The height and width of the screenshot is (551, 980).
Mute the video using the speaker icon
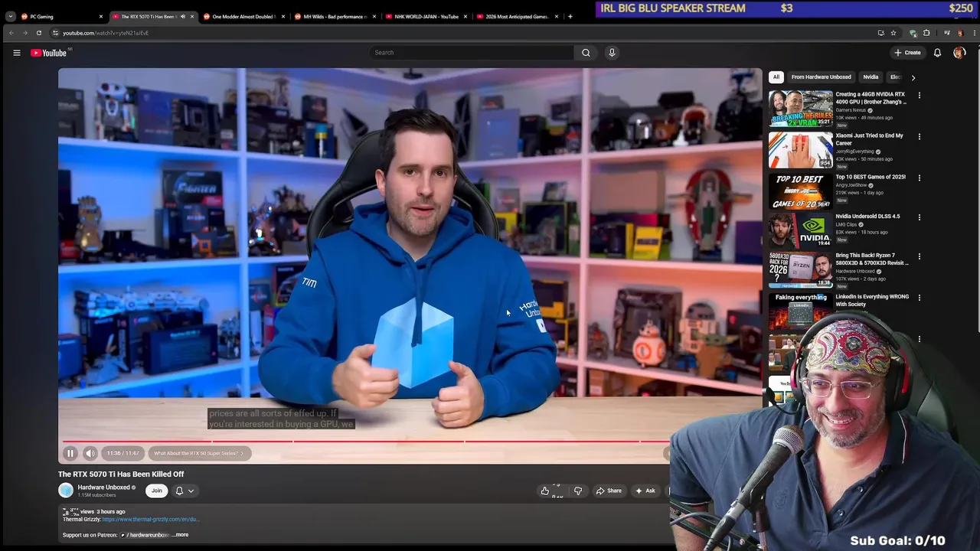tap(90, 453)
